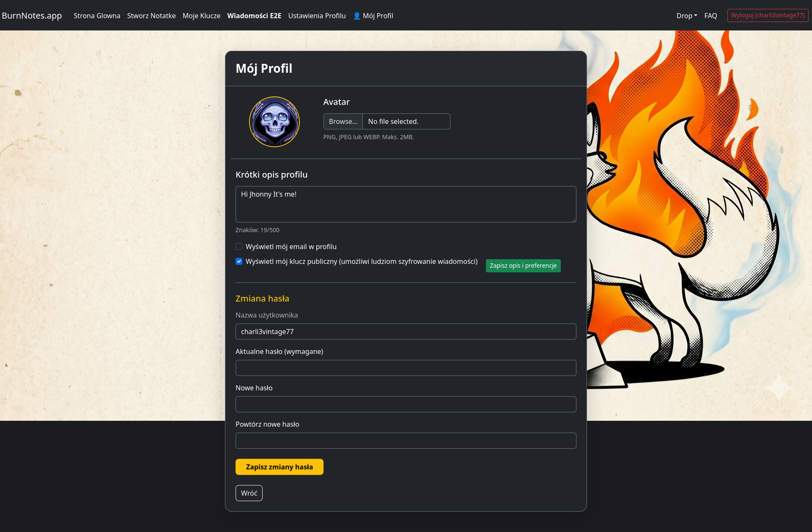This screenshot has width=812, height=532.
Task: Focus the Krótki opis profilu textarea
Action: 406,204
